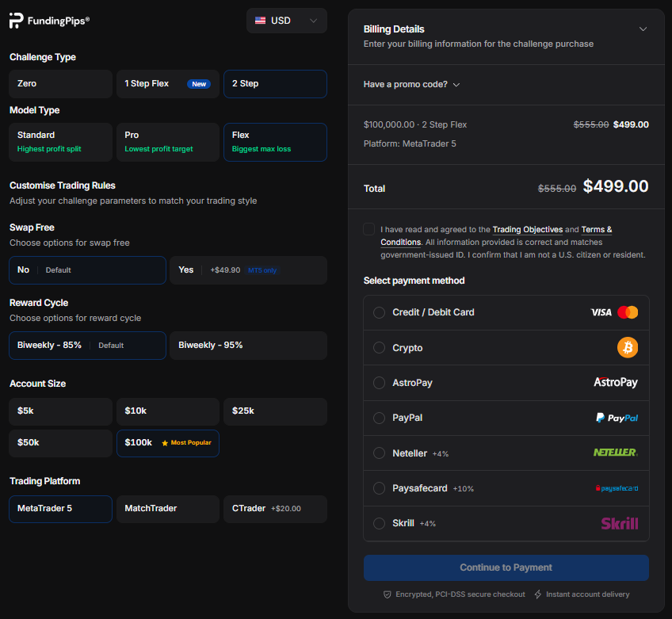Tick the terms agreement checkbox
The image size is (672, 619).
coord(369,229)
